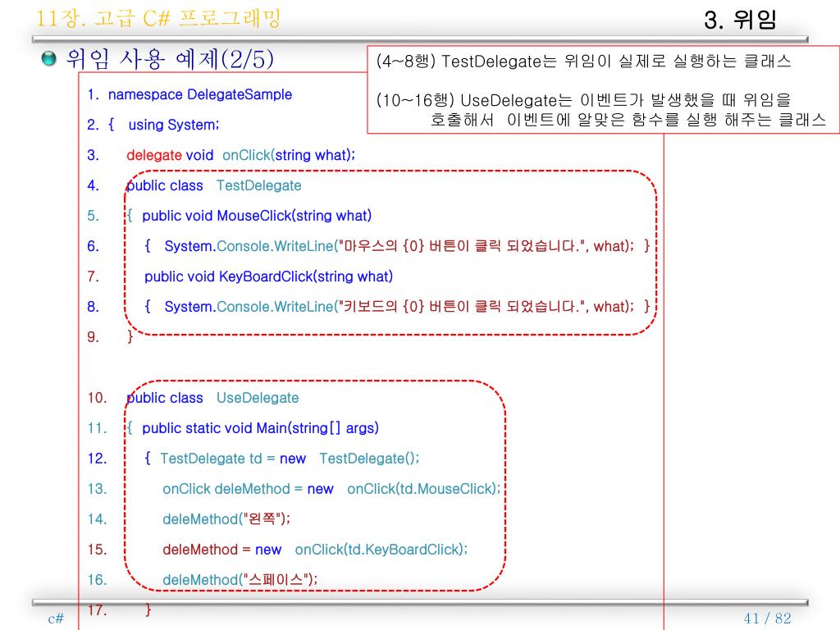The image size is (840, 630).
Task: Click the line number '10.'
Action: [97, 398]
